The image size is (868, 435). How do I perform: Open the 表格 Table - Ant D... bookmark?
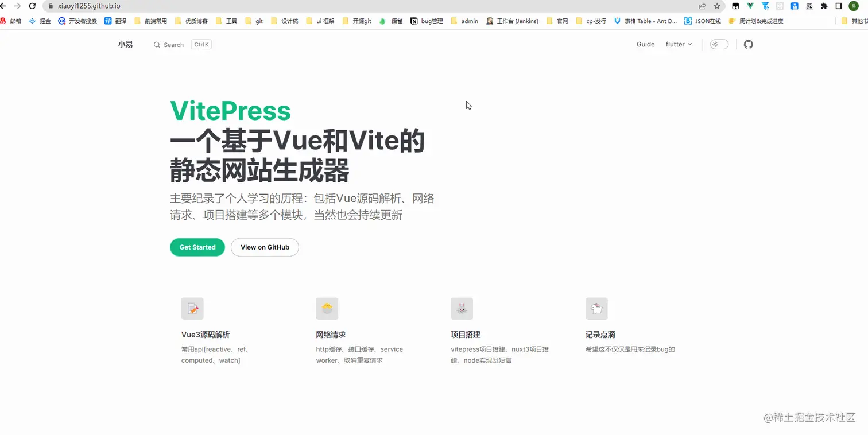pyautogui.click(x=645, y=21)
